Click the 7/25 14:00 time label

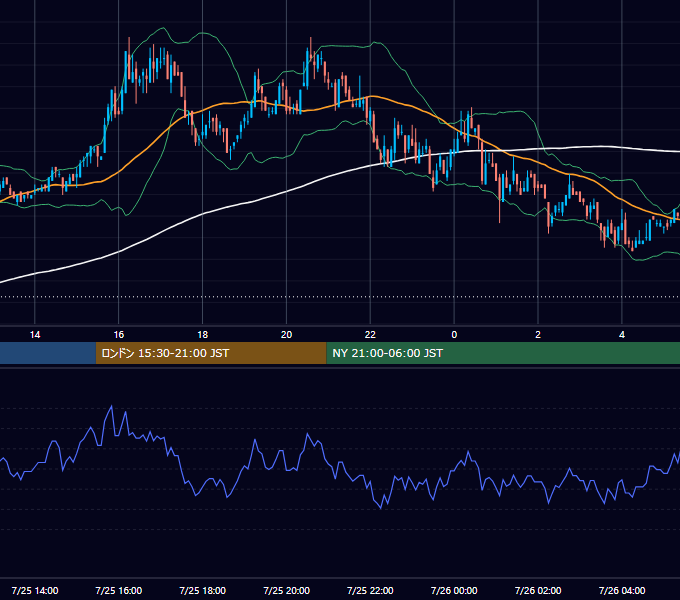(35, 590)
